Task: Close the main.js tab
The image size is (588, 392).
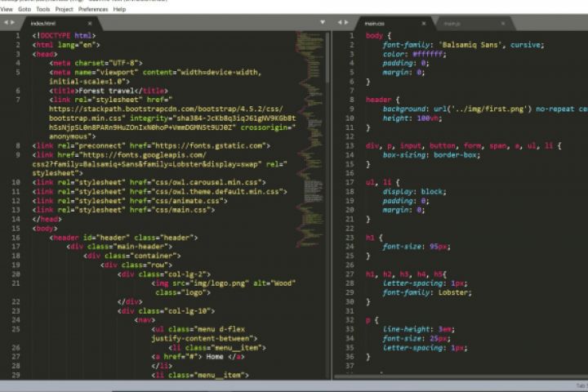Action: point(503,24)
